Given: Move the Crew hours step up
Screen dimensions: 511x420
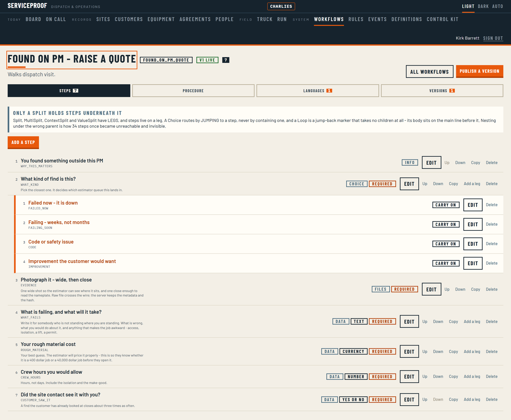Looking at the screenshot, I should pyautogui.click(x=425, y=376).
